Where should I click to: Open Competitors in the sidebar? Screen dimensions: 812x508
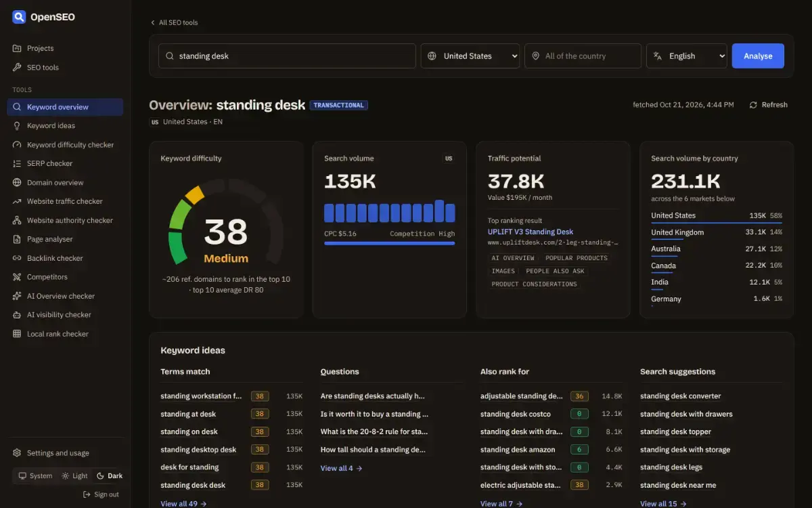coord(65,277)
